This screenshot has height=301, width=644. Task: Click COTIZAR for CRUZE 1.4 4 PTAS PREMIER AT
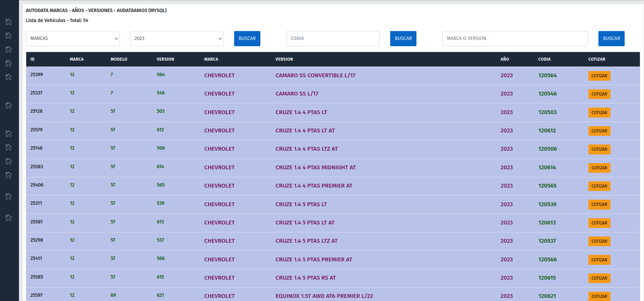[599, 186]
